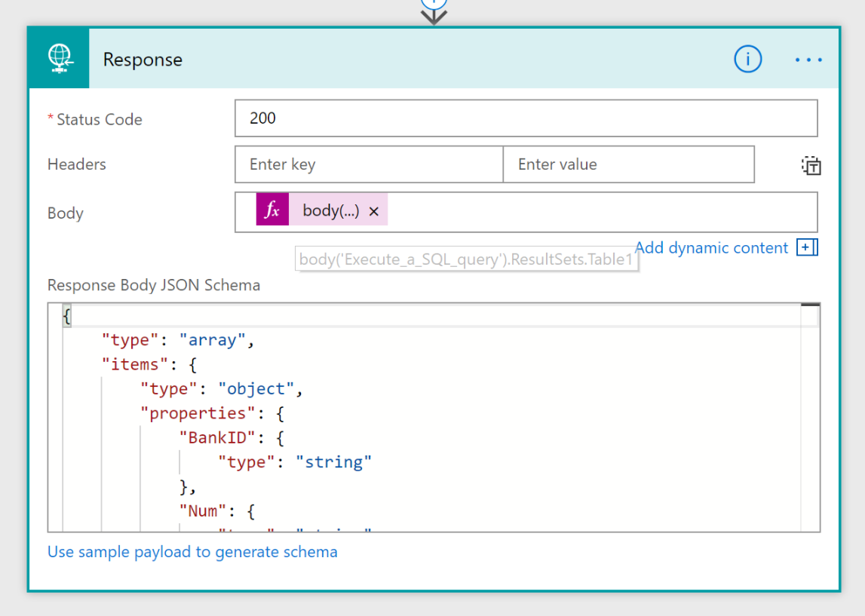Click the JSON schema editor scrollbar
The width and height of the screenshot is (865, 616).
pos(811,415)
